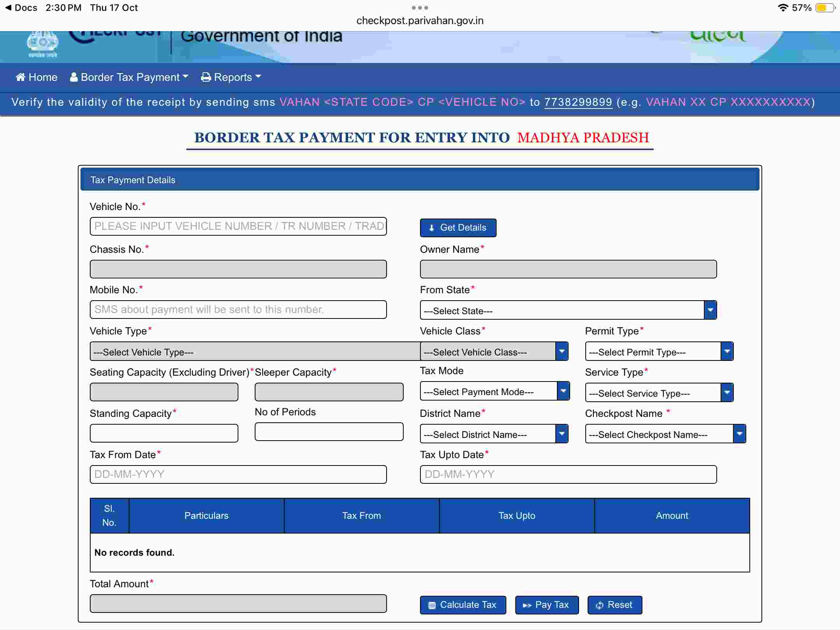Click the Reports printer icon

click(x=206, y=77)
